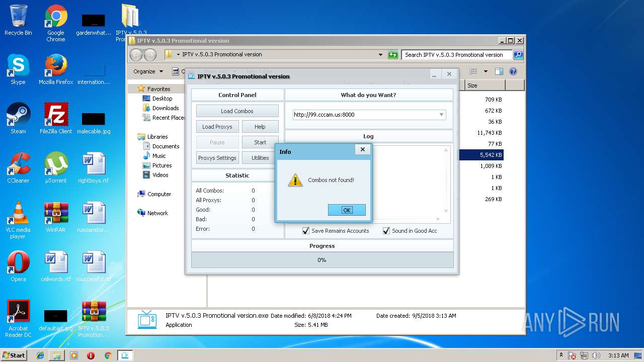Open Internet Explorer from taskbar
644x362 pixels.
[x=40, y=355]
